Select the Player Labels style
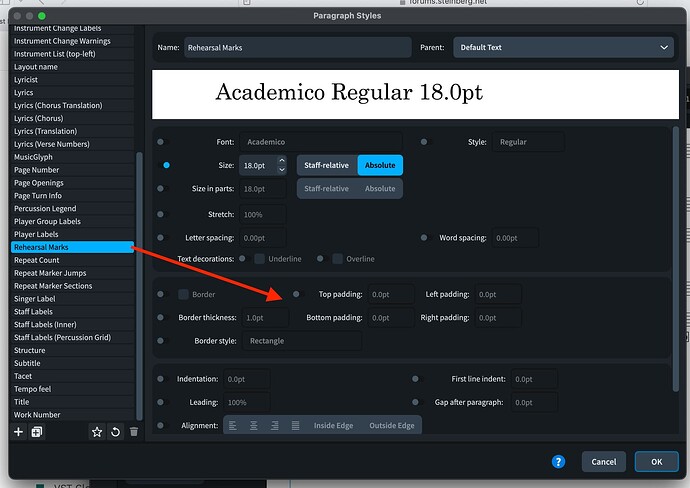The image size is (690, 488). click(72, 234)
